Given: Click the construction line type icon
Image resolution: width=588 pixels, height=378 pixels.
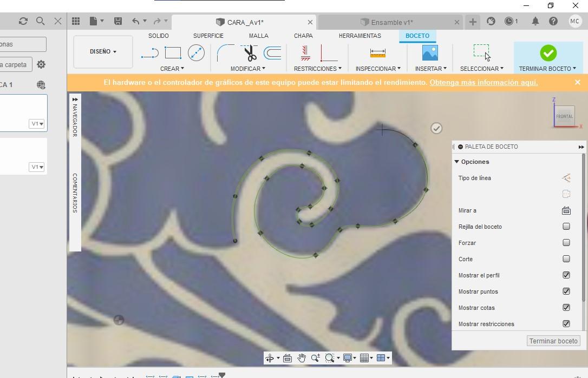Looking at the screenshot, I should [x=566, y=178].
